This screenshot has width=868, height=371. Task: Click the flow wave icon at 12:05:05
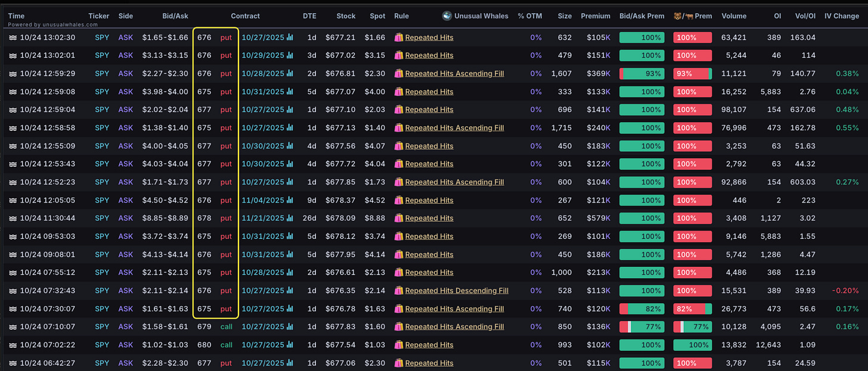coord(12,200)
